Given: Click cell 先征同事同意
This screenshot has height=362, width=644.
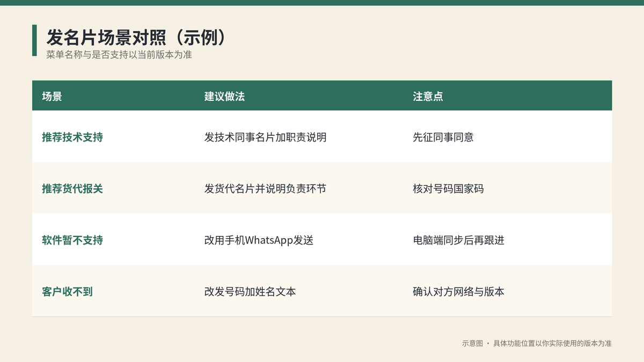Looking at the screenshot, I should [x=443, y=137].
